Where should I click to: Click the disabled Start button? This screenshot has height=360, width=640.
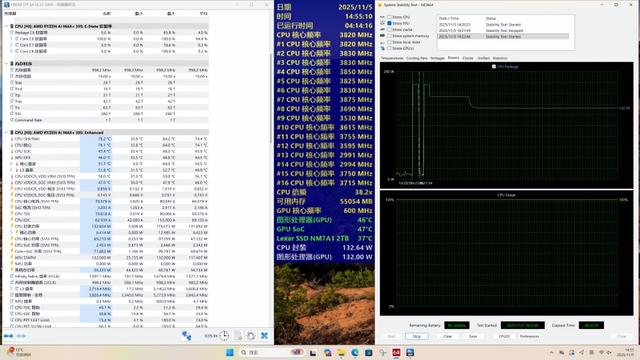[x=391, y=336]
